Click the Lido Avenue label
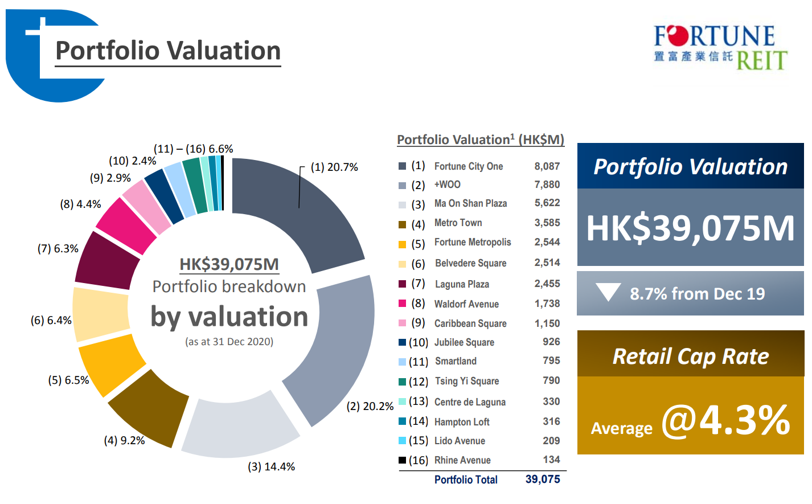812x504 pixels. click(460, 441)
